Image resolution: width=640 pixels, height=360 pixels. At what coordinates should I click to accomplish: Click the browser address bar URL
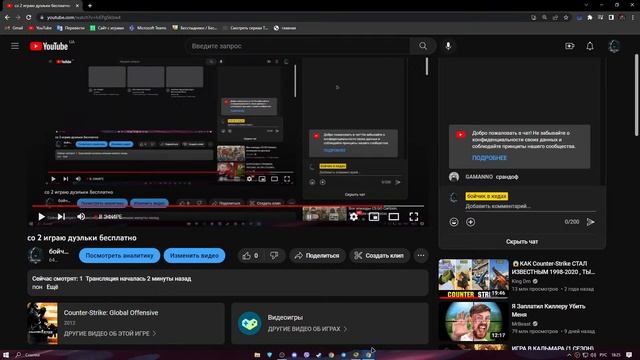click(83, 18)
